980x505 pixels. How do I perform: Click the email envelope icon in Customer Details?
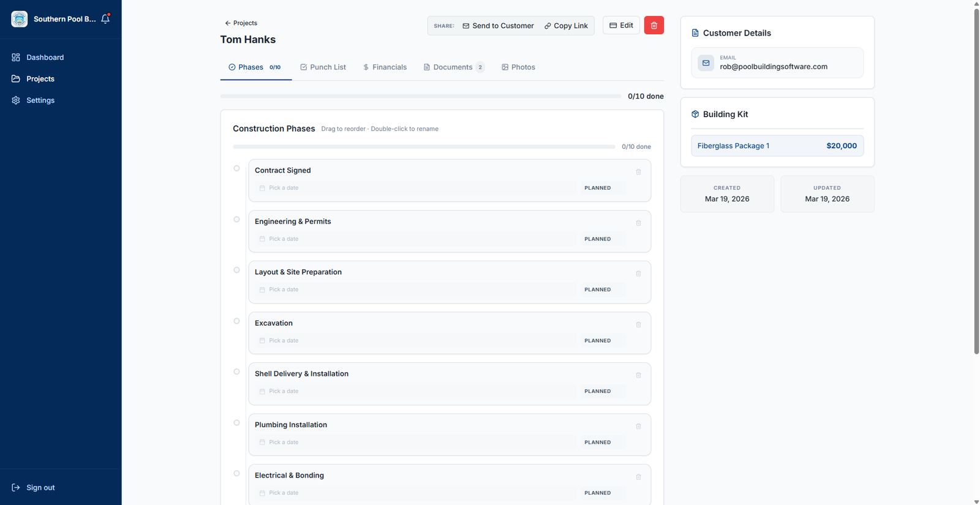pos(706,63)
